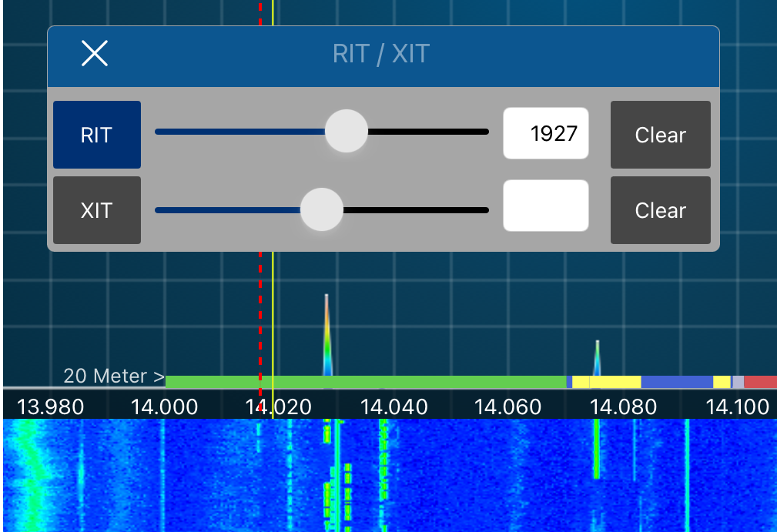Viewport: 777px width, 532px height.
Task: Click the RIT / XIT panel title
Action: click(381, 53)
